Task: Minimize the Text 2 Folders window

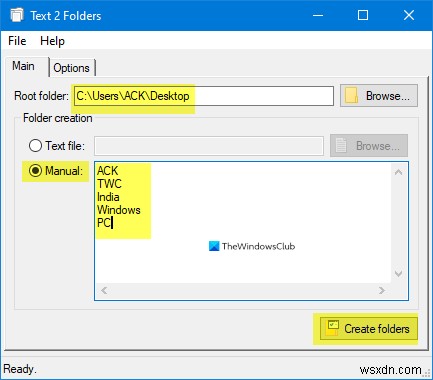Action: pos(318,15)
